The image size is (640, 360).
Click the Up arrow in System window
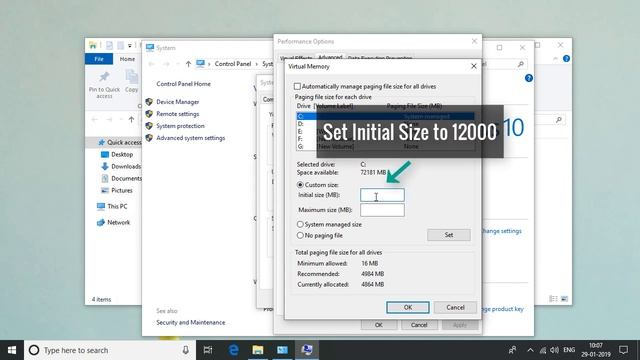click(x=188, y=64)
